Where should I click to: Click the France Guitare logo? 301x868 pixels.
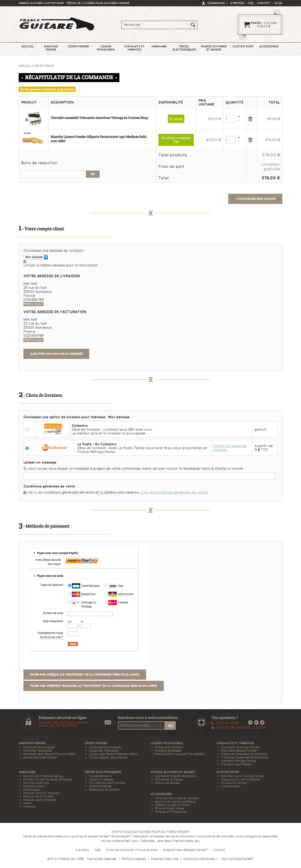click(x=57, y=24)
